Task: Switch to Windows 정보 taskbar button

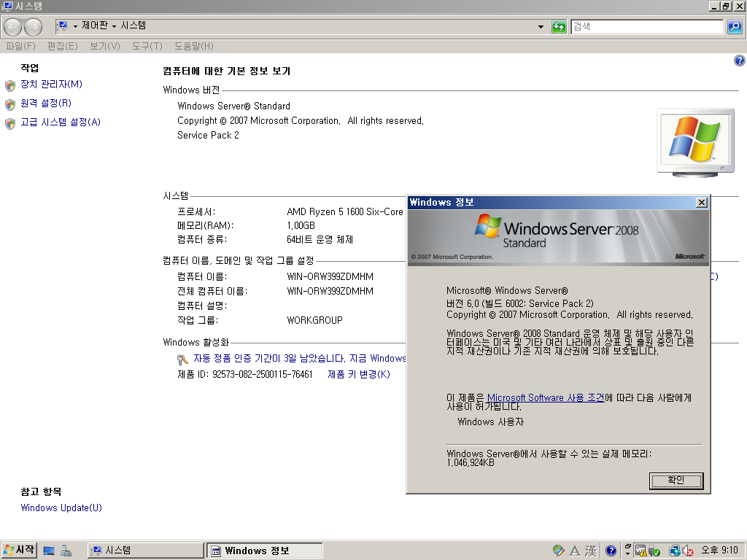Action: [265, 551]
